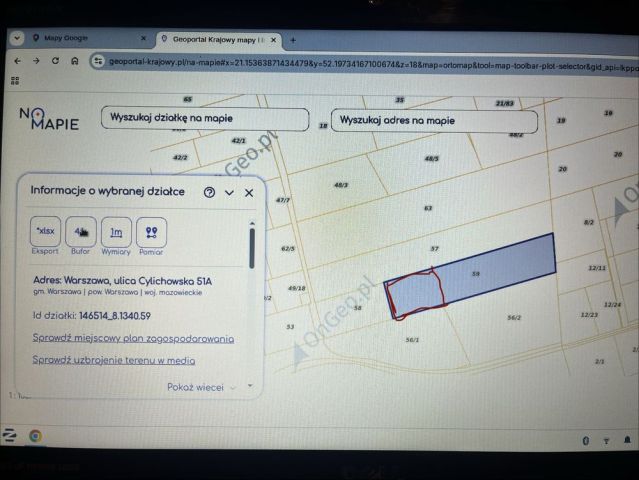Open the browser home page
This screenshot has height=480, width=639.
pyautogui.click(x=75, y=61)
